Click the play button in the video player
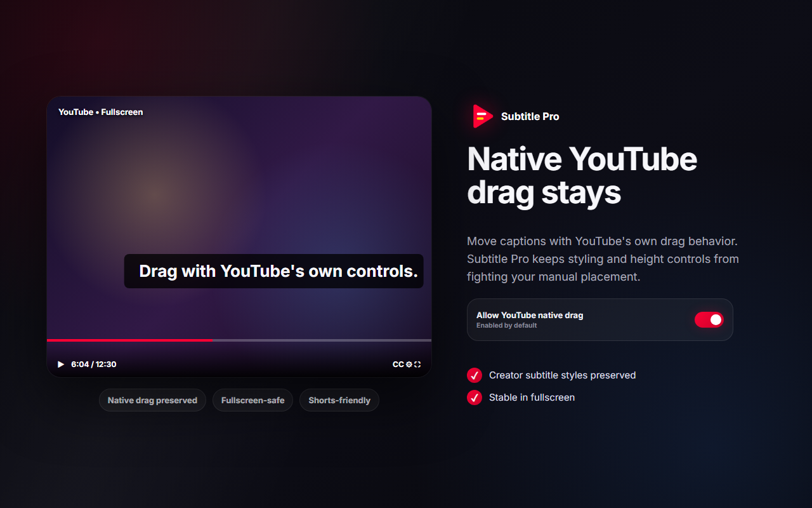The width and height of the screenshot is (812, 508). (x=61, y=364)
